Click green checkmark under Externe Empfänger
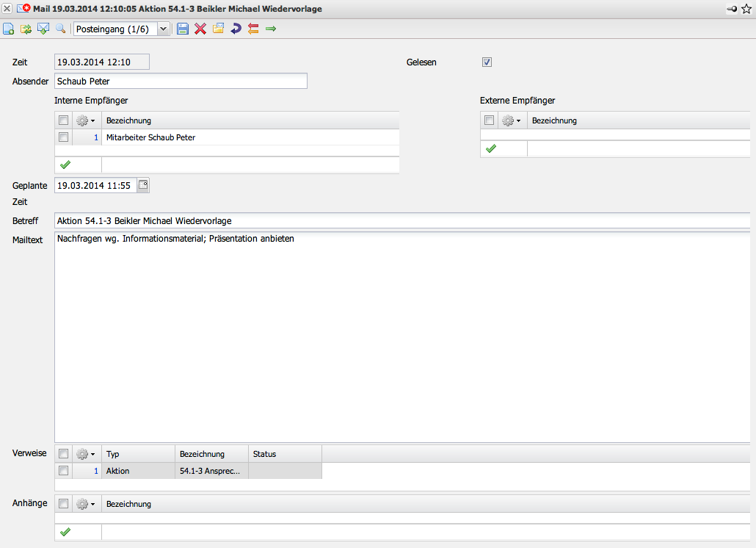 [491, 148]
